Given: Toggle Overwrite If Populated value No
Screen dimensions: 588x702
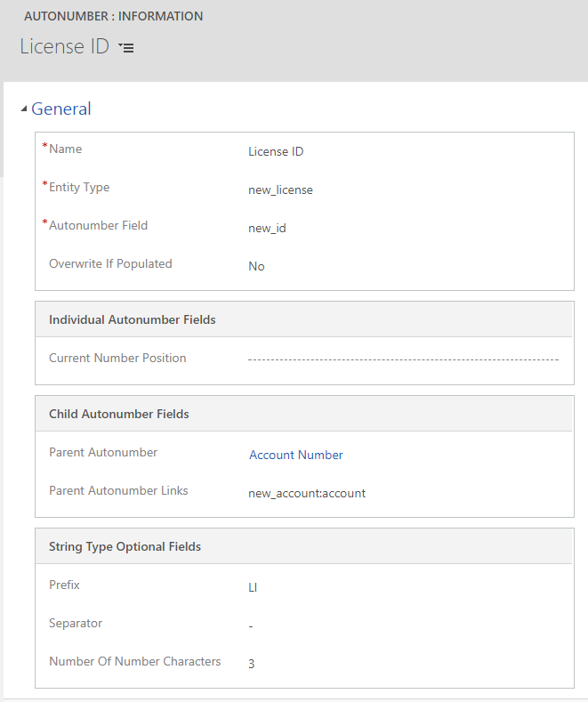Looking at the screenshot, I should [x=256, y=267].
